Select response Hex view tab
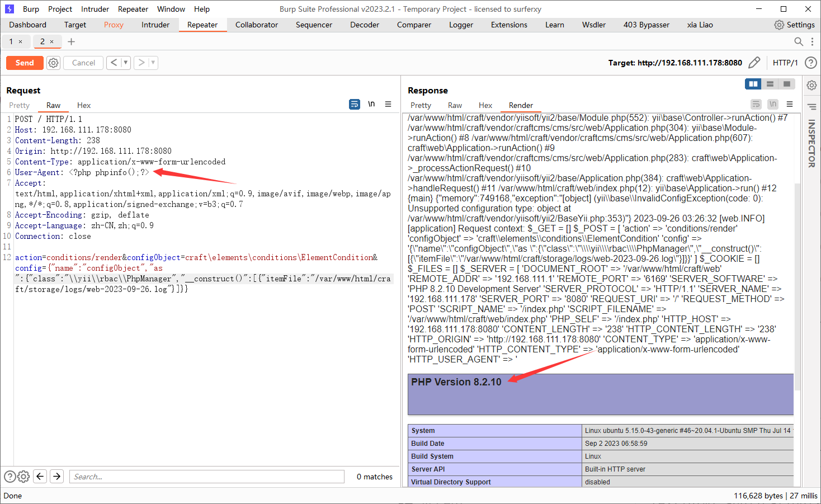 [485, 105]
